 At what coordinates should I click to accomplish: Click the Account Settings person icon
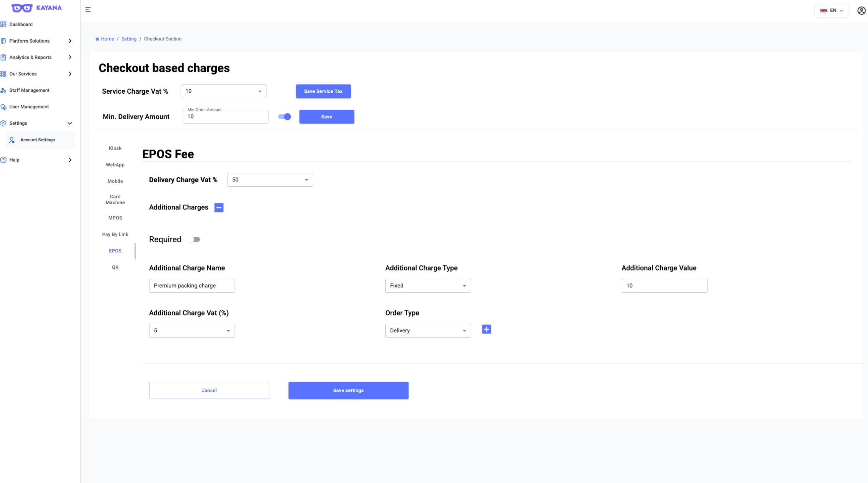tap(12, 140)
